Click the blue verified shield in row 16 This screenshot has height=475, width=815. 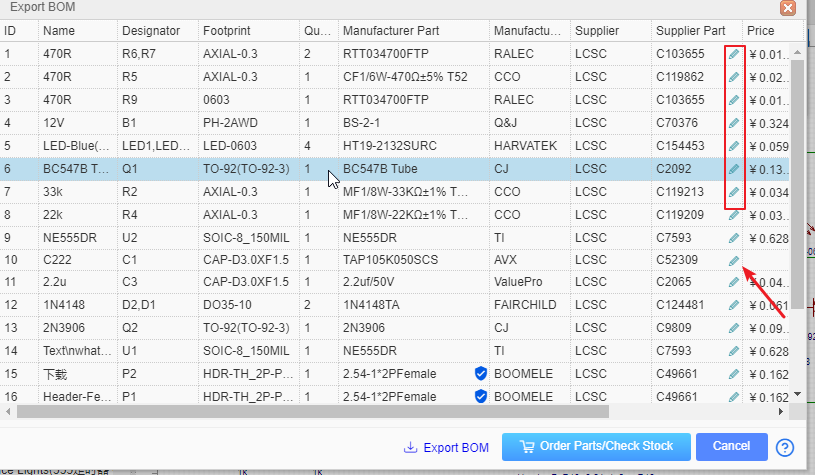[x=480, y=396]
